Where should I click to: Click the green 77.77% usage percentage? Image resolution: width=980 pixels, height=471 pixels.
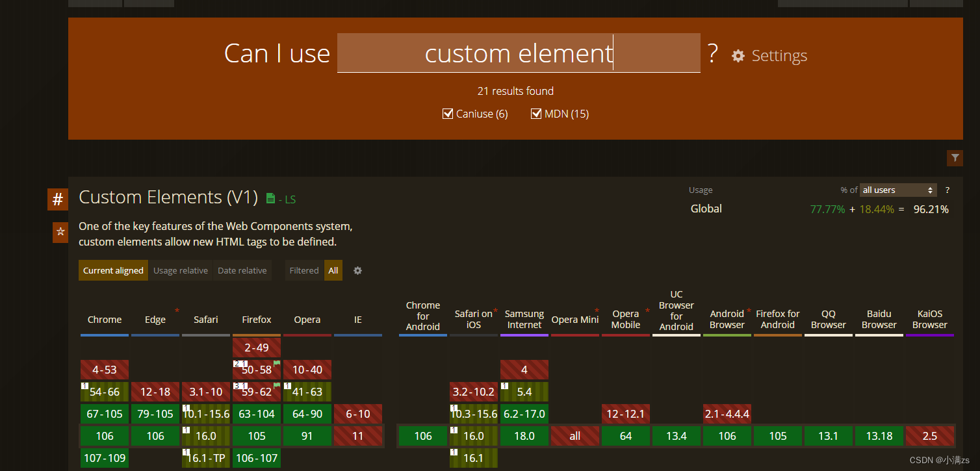827,209
